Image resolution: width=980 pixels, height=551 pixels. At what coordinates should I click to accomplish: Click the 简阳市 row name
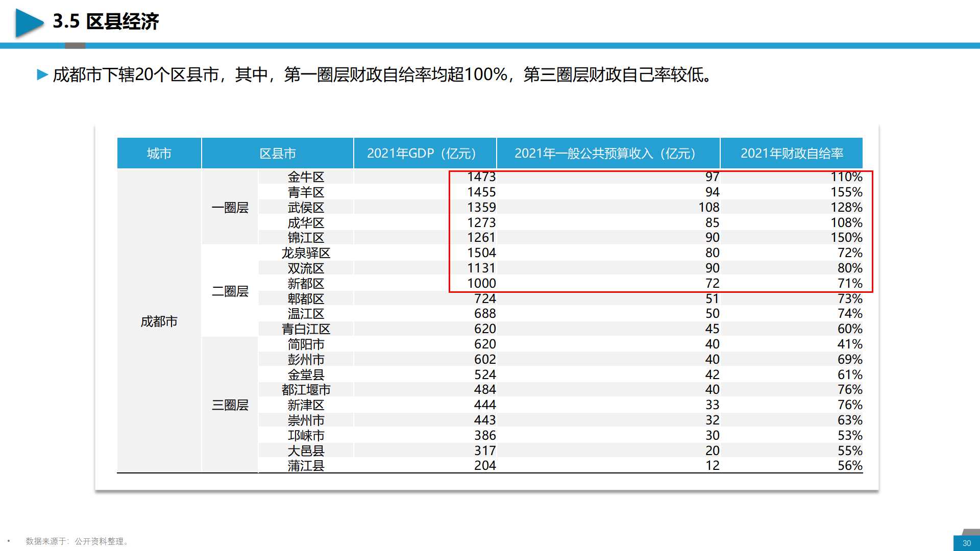[x=306, y=344]
